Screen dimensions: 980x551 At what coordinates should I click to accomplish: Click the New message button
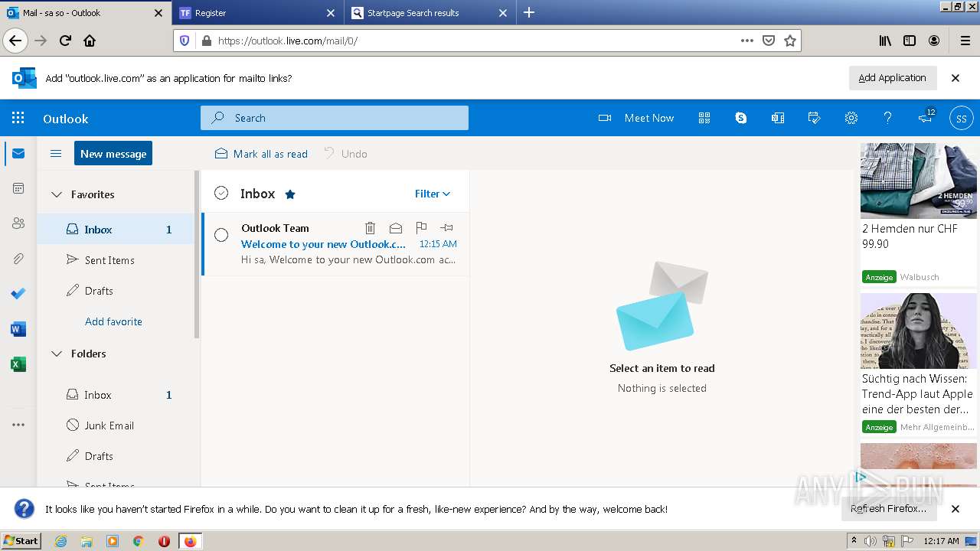coord(113,153)
